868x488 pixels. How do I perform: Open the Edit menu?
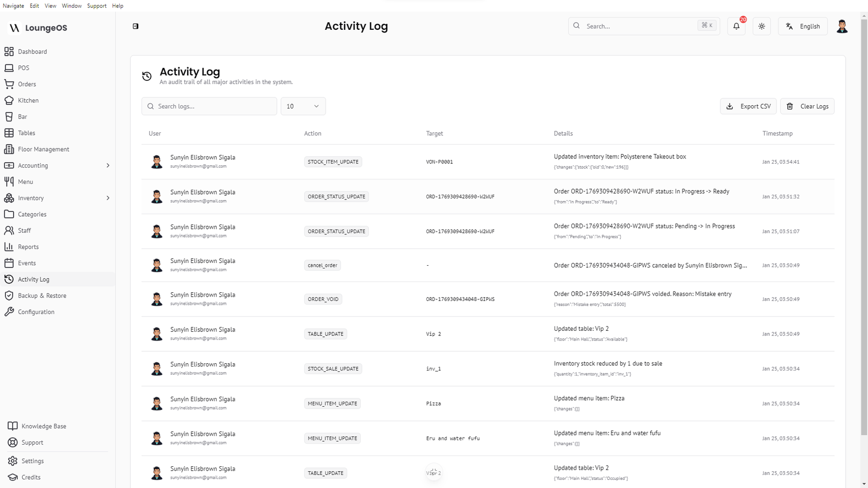pyautogui.click(x=34, y=6)
